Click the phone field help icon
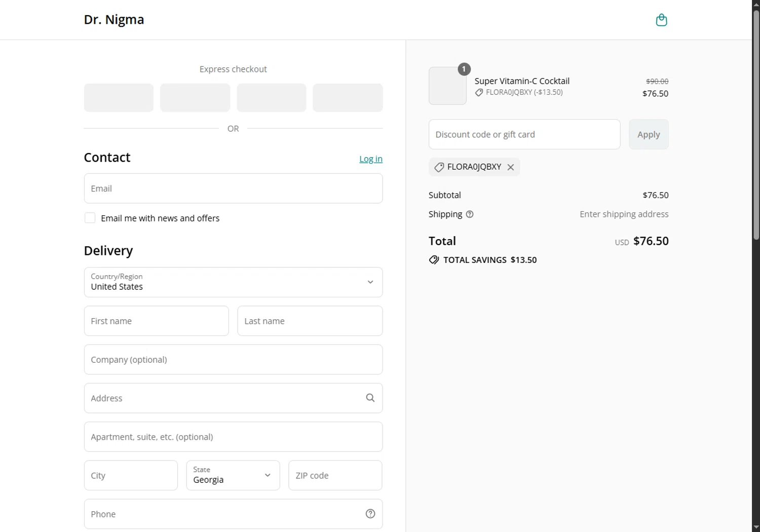Viewport: 760px width, 532px height. 370,514
